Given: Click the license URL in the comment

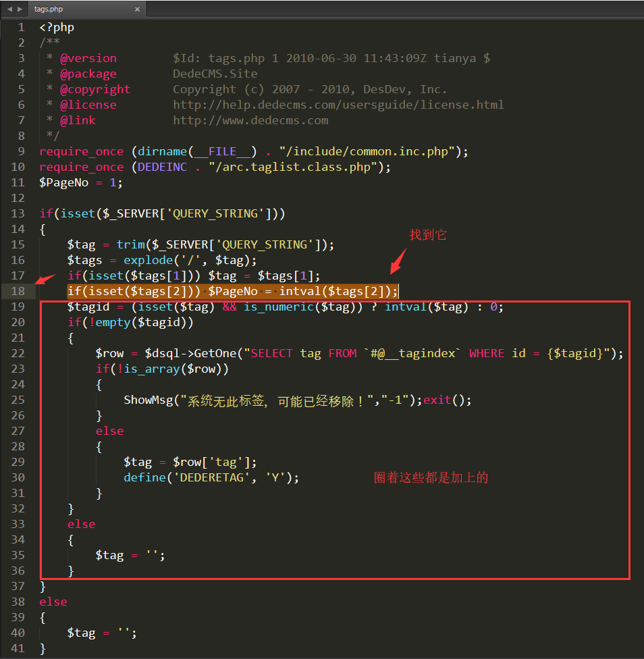Looking at the screenshot, I should [x=338, y=105].
